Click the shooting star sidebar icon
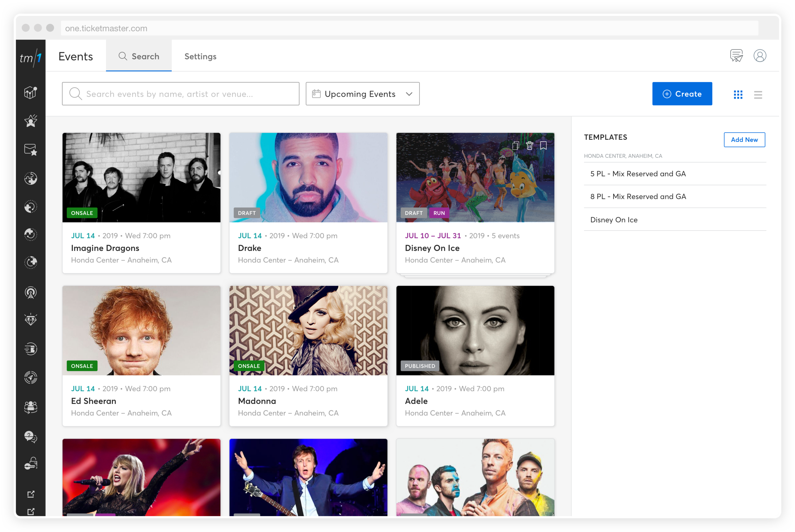This screenshot has width=795, height=532. pyautogui.click(x=31, y=121)
